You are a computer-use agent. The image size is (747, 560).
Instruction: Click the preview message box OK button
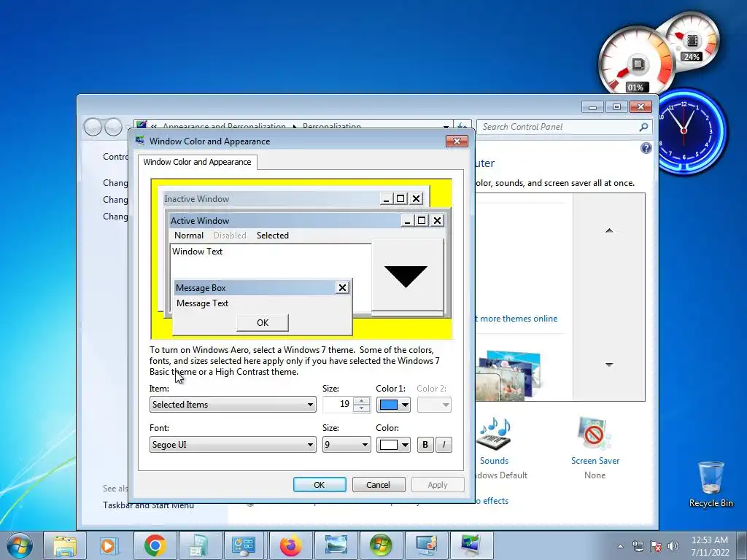coord(263,323)
